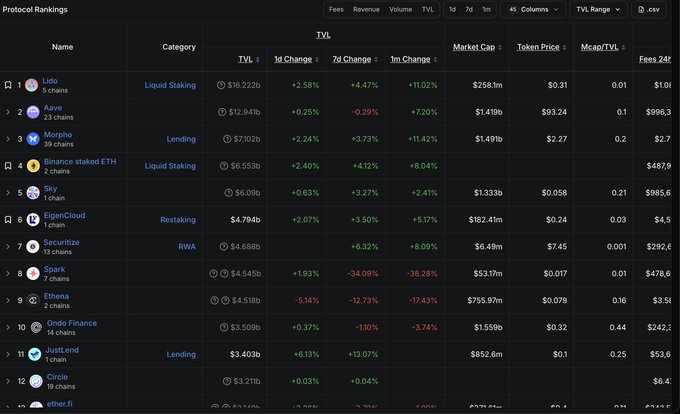Screen dimensions: 680x414
Task: Select the 7d time period toggle
Action: click(469, 10)
